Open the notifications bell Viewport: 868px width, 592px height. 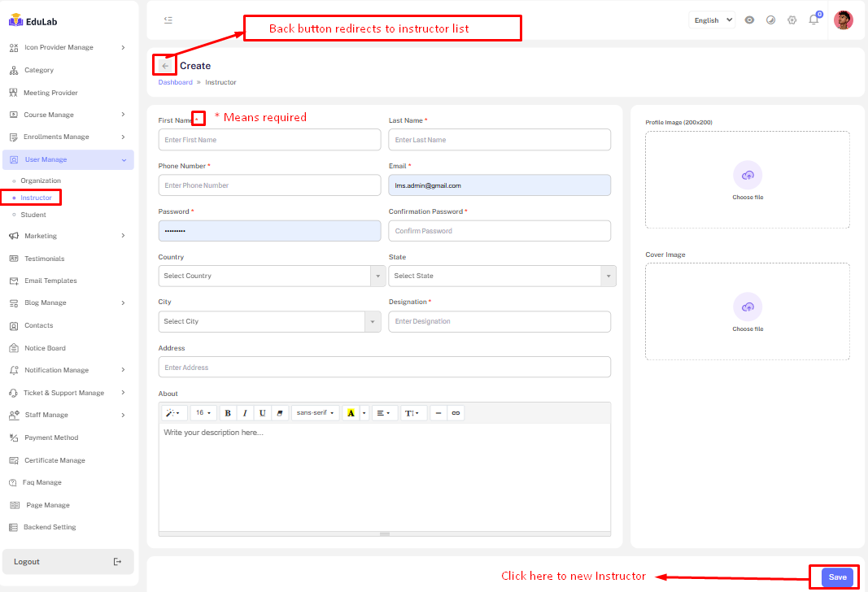click(813, 20)
